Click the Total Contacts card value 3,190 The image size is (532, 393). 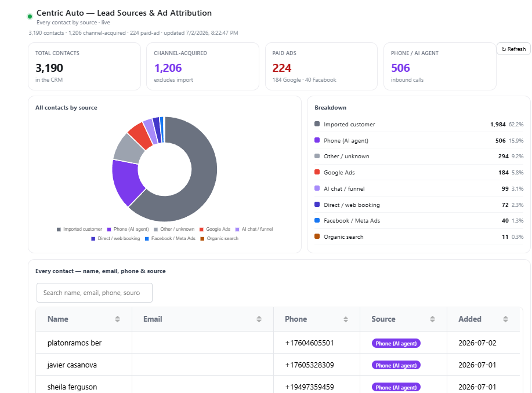(x=49, y=68)
